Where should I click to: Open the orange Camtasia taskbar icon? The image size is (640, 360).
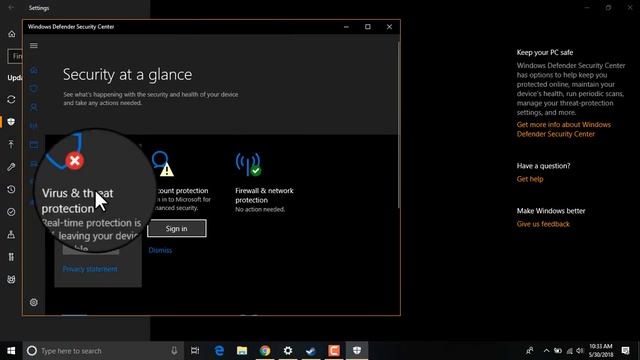point(334,351)
